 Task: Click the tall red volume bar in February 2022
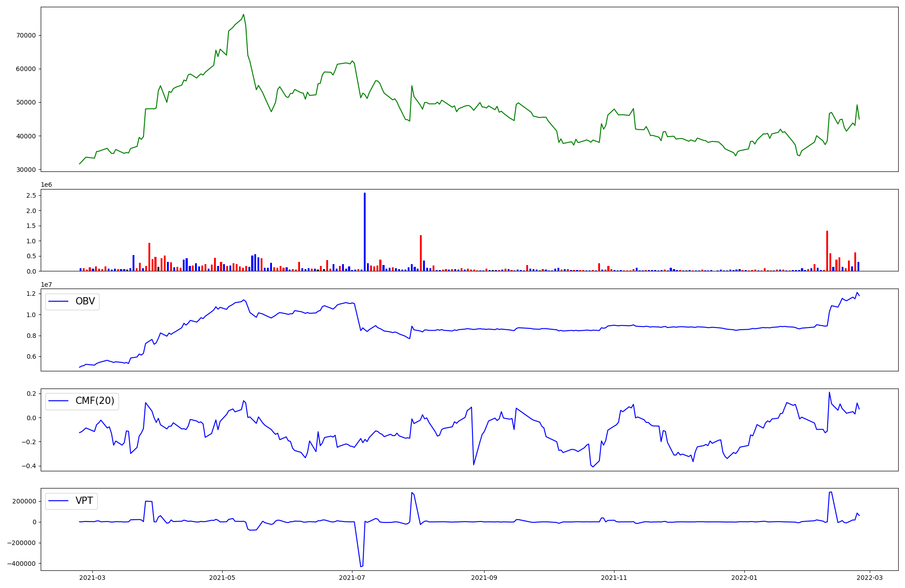(827, 250)
